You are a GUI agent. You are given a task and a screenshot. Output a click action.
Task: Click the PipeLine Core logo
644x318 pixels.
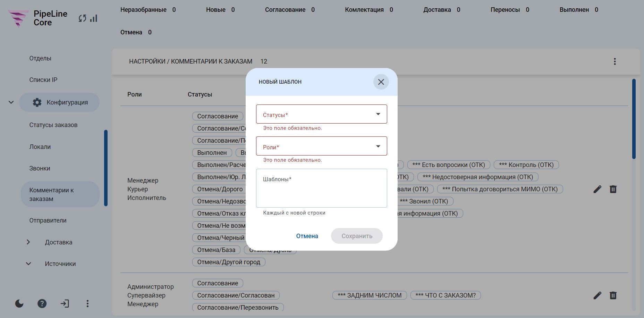[x=37, y=18]
